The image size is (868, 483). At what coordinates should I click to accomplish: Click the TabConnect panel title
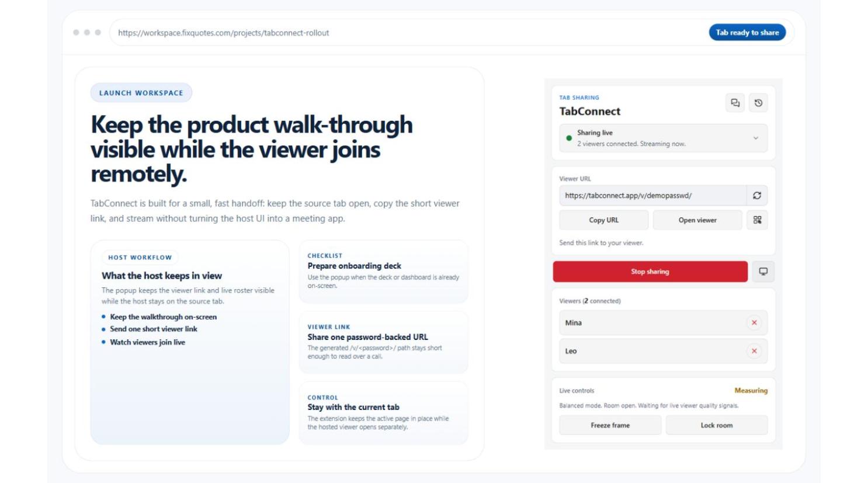pyautogui.click(x=590, y=111)
